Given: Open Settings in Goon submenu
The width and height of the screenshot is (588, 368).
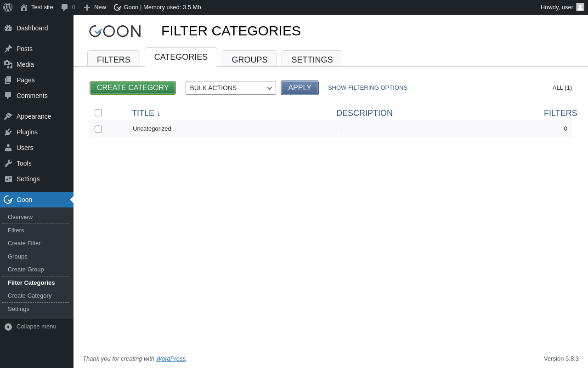Looking at the screenshot, I should click(18, 309).
